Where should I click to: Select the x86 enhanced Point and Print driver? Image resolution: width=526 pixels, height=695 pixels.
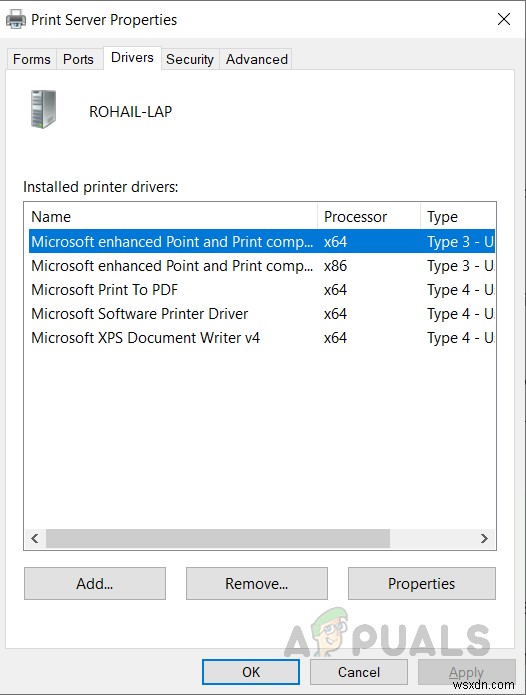pos(261,266)
